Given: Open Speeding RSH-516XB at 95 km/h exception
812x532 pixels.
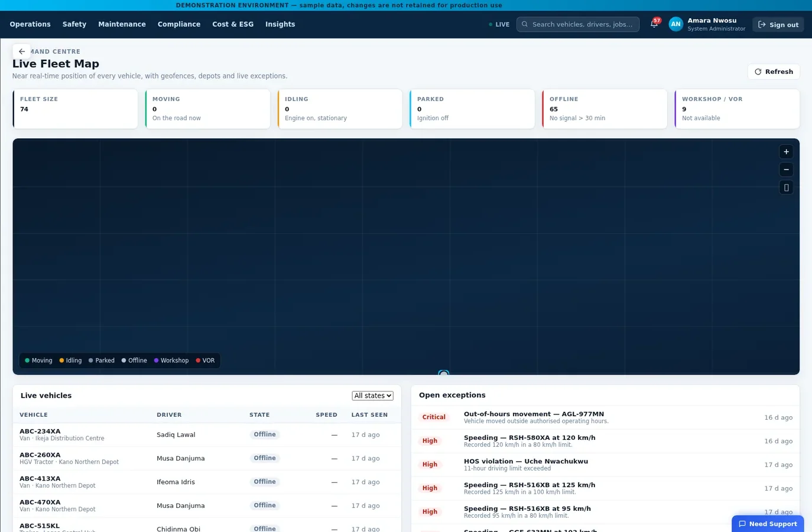Looking at the screenshot, I should [605, 512].
